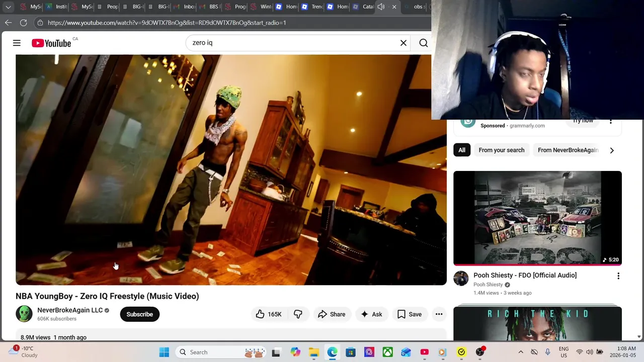
Task: Open Share options for the video
Action: click(332, 314)
